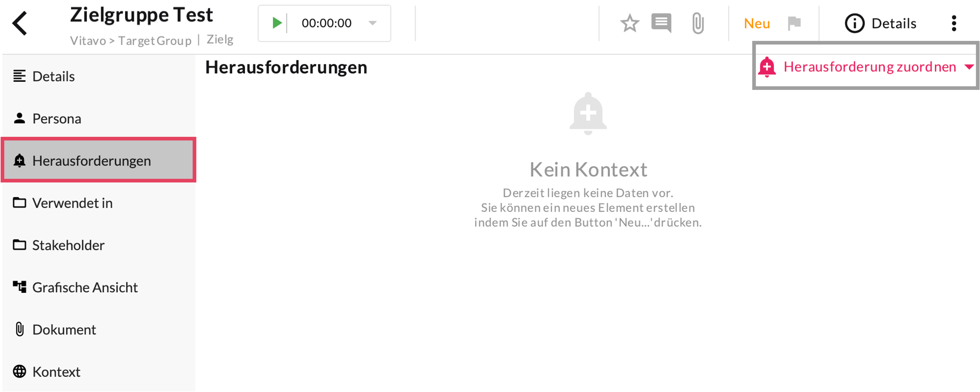Select Herausforderungen sidebar entry
Image resolution: width=980 pixels, height=392 pixels.
(91, 161)
